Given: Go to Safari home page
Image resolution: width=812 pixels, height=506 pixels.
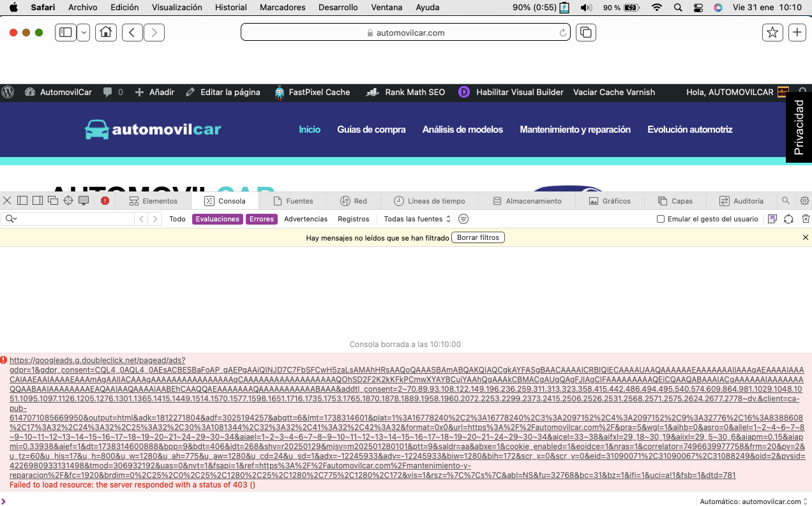Looking at the screenshot, I should [x=106, y=33].
